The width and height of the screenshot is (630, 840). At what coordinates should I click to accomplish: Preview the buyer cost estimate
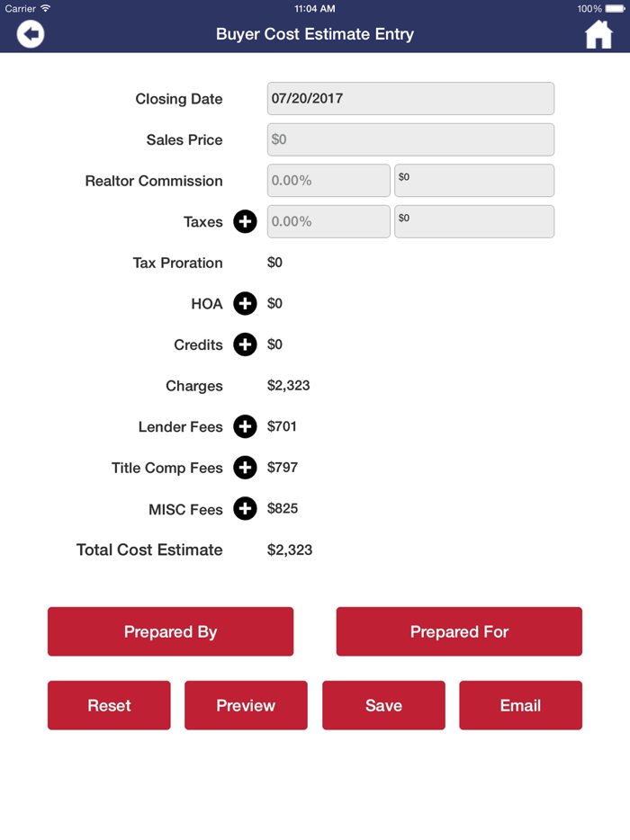click(246, 705)
